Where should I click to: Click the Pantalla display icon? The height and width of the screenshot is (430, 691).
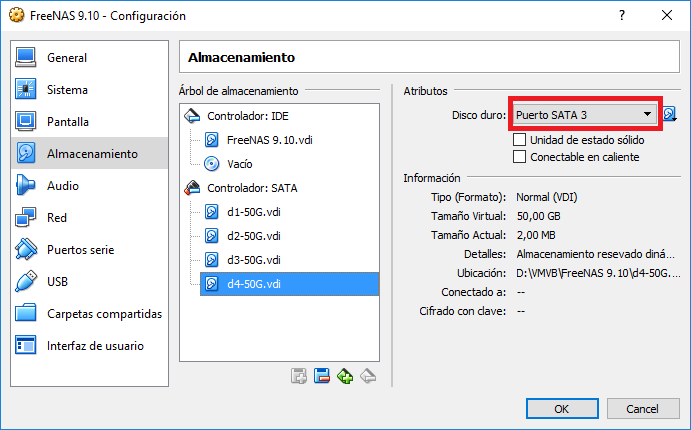click(x=26, y=121)
